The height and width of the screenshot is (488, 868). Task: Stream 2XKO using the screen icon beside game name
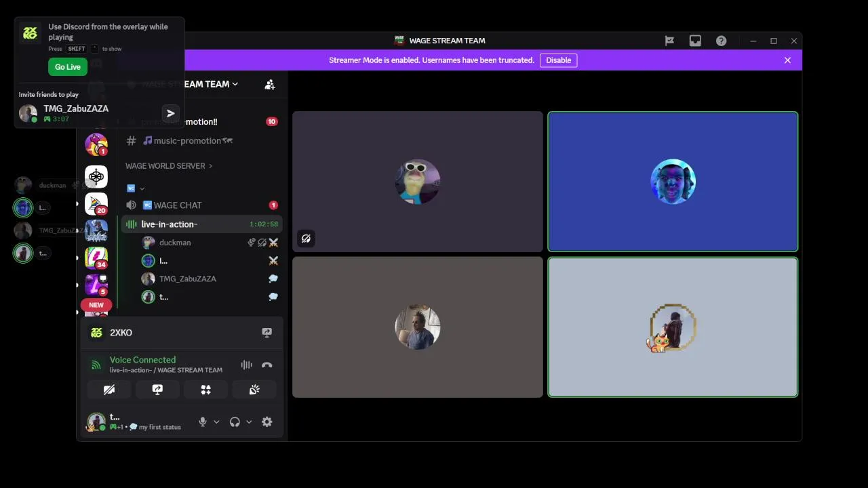click(267, 333)
